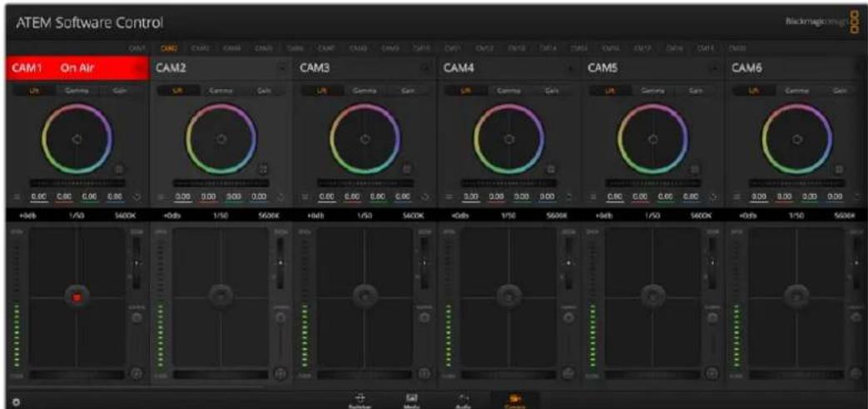This screenshot has height=409, width=868.
Task: Open the CAM3 lines icon left of color values
Action: [305, 195]
